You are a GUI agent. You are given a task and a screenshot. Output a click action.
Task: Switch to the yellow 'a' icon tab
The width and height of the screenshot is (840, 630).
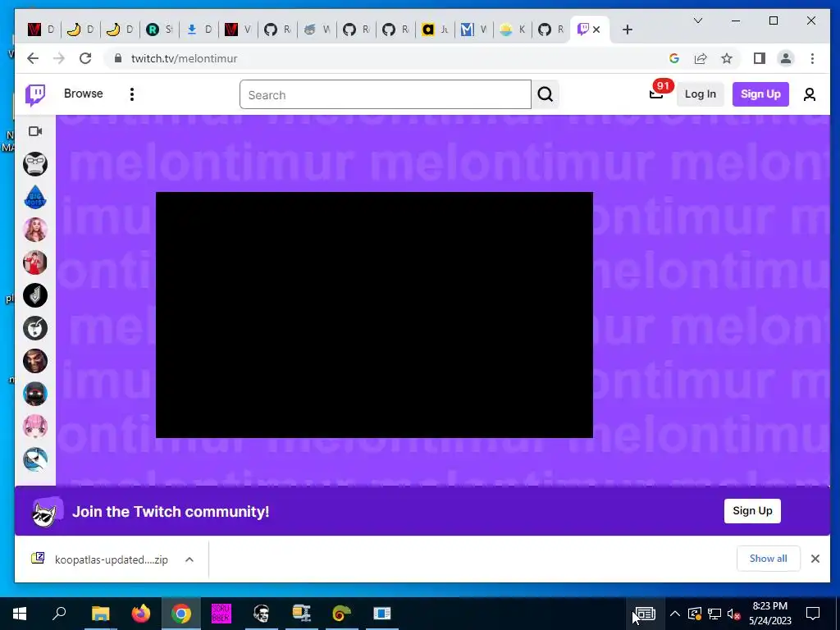pos(435,30)
